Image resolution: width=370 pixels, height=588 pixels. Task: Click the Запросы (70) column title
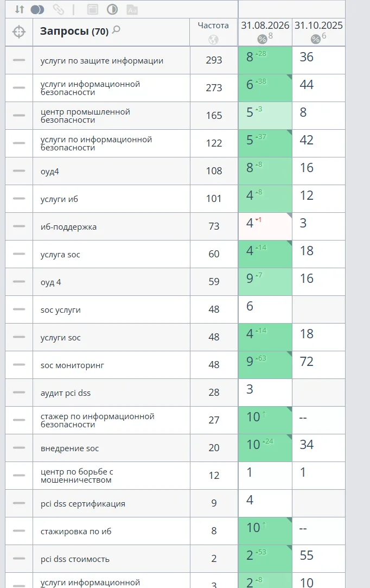[74, 31]
